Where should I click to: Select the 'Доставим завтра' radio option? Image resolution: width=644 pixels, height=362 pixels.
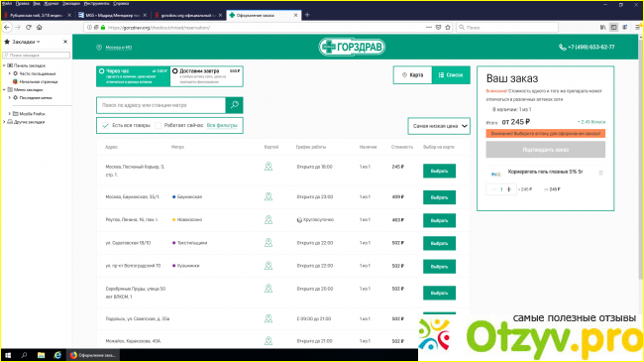tap(175, 71)
